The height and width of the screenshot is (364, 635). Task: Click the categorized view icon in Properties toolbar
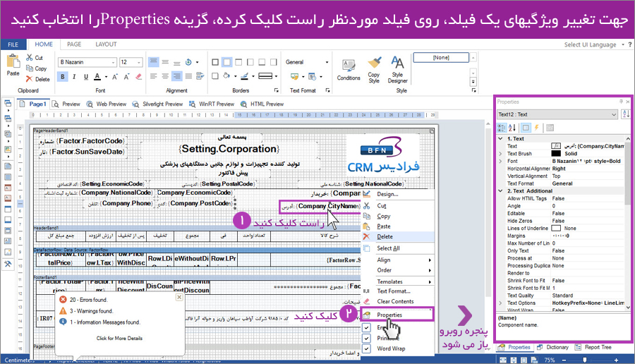tap(502, 128)
